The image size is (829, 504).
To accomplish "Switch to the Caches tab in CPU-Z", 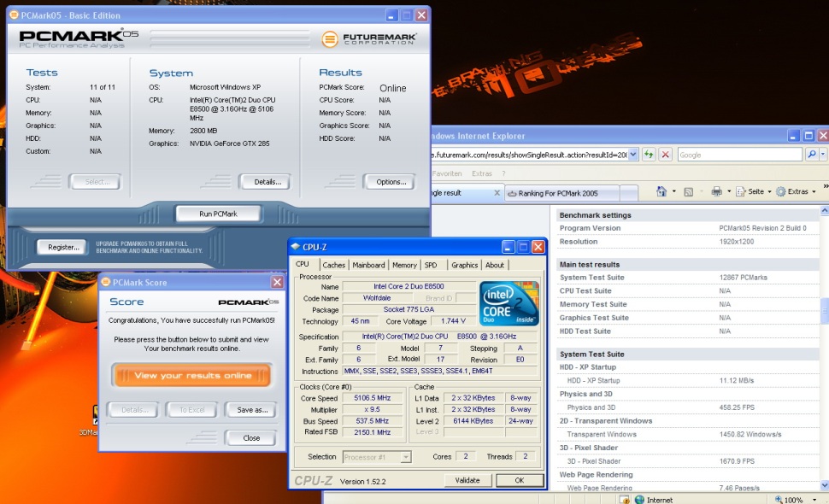I will click(x=333, y=265).
